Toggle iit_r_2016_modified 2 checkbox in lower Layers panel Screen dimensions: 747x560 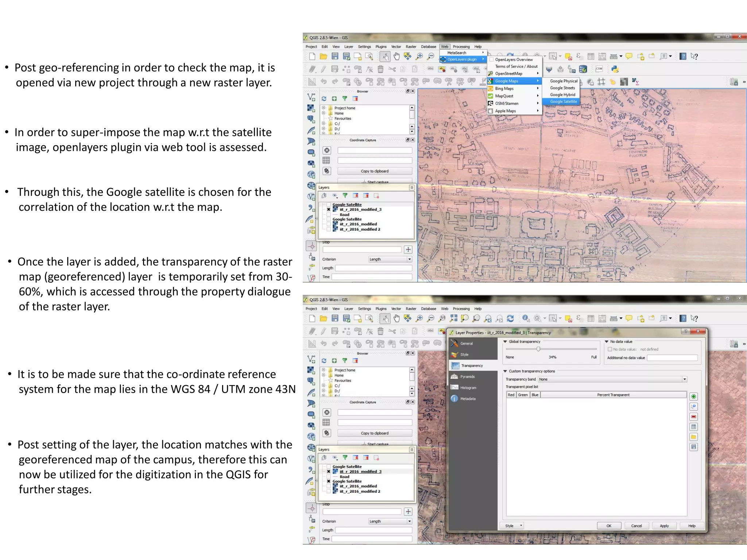pos(329,491)
